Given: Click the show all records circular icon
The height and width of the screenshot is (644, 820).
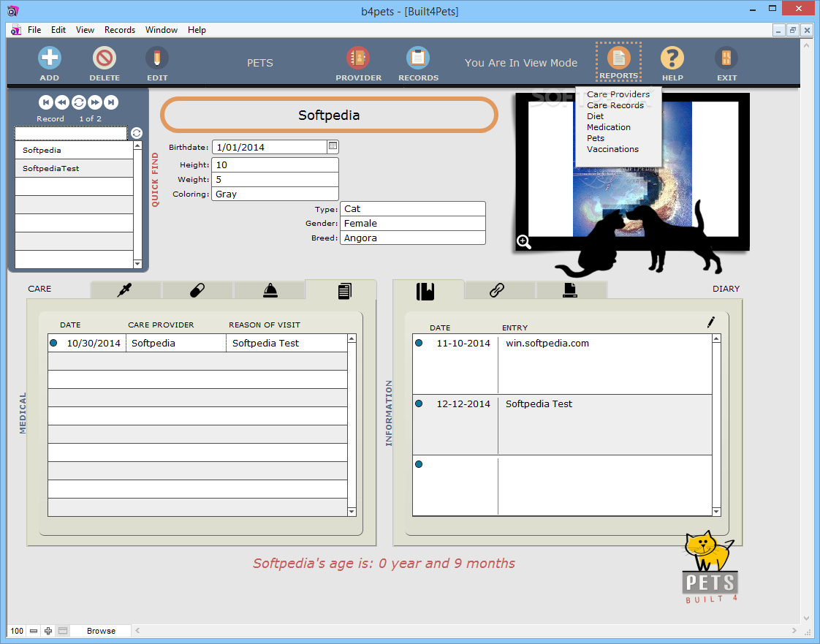Looking at the screenshot, I should point(78,102).
